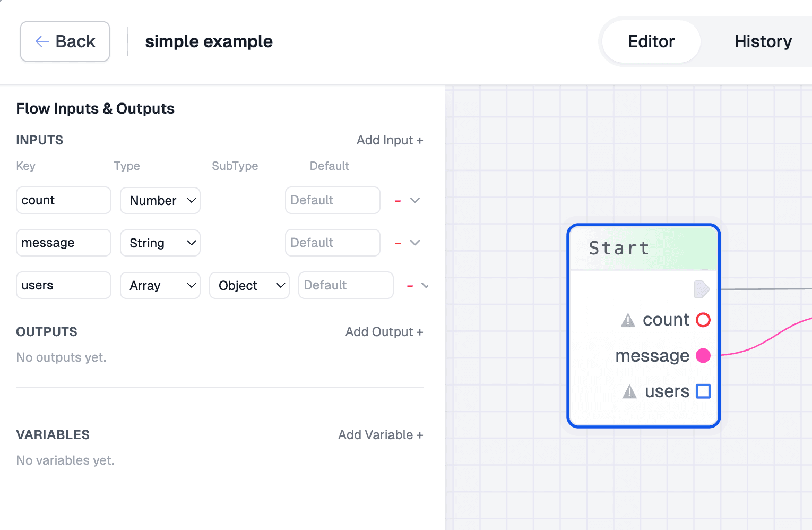Click the hollow circle port next to count
This screenshot has width=812, height=530.
(x=703, y=320)
